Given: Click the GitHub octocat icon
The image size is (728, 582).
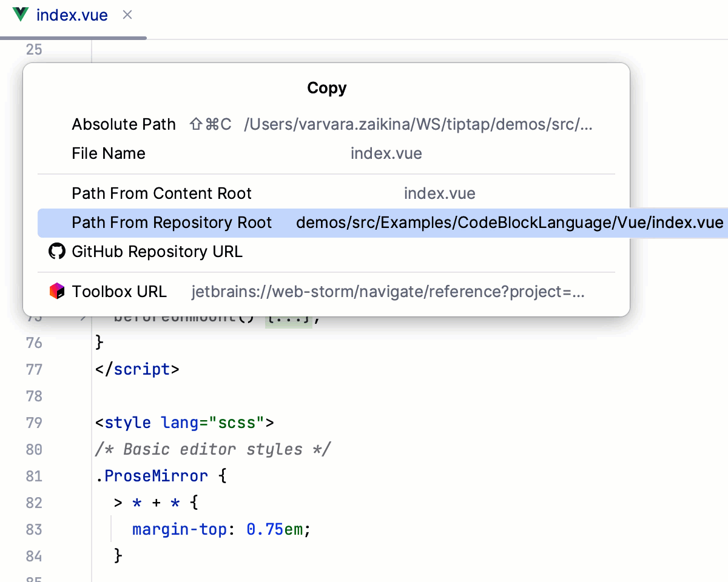Looking at the screenshot, I should pyautogui.click(x=56, y=252).
